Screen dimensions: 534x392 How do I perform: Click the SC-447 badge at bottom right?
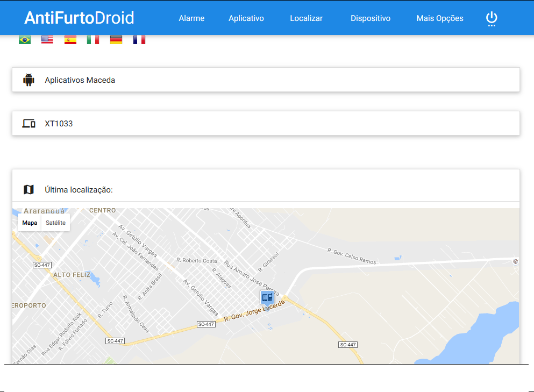tap(348, 345)
